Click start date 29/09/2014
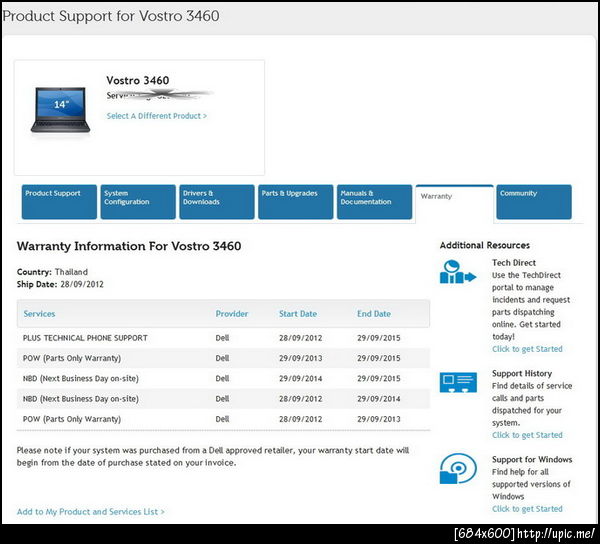 coord(301,379)
